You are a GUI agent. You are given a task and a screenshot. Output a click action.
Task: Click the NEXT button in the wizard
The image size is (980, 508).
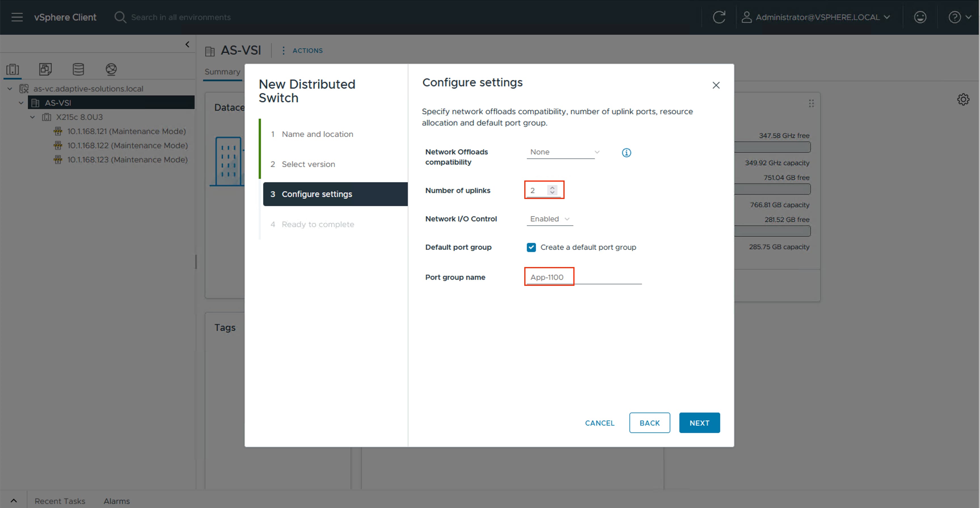click(x=699, y=423)
